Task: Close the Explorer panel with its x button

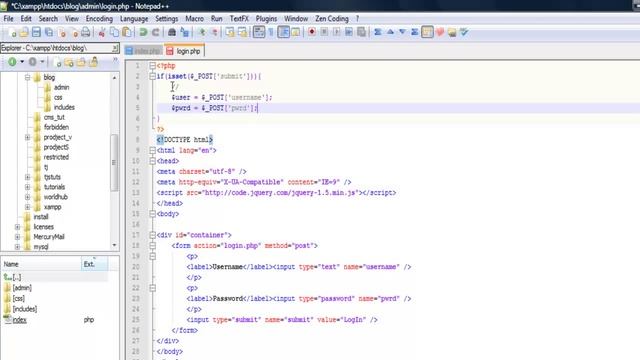Action: [x=115, y=48]
